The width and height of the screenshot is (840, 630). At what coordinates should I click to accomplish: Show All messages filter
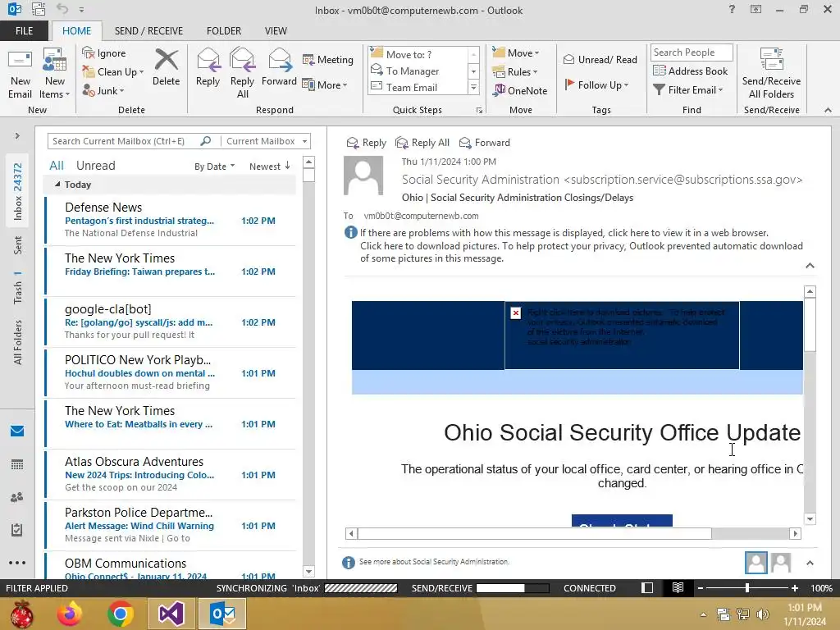(57, 166)
